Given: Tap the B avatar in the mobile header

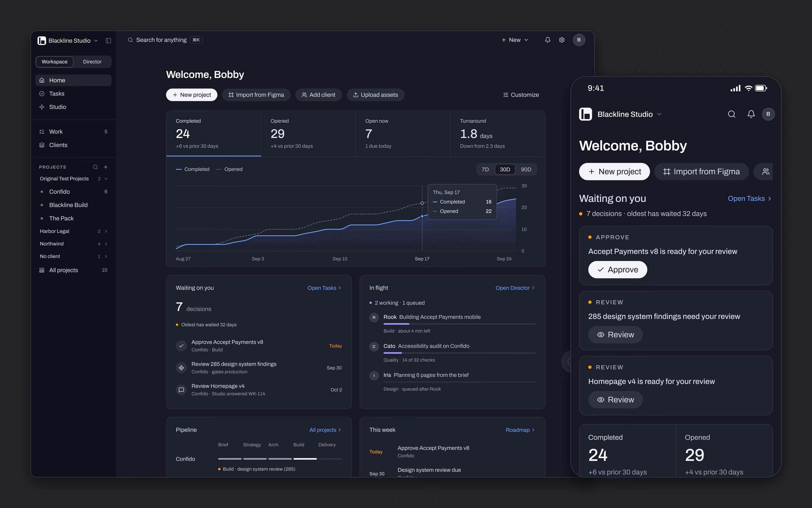Looking at the screenshot, I should point(768,114).
